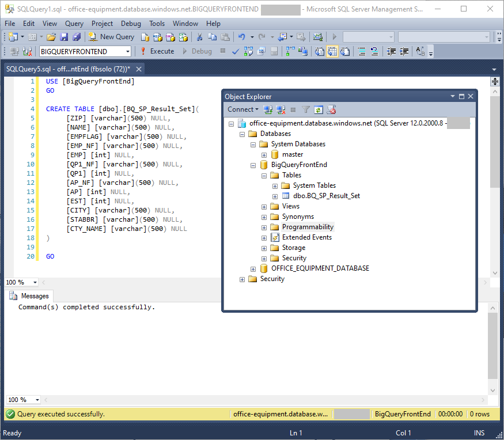This screenshot has width=504, height=440.
Task: Click the Undo arrow icon
Action: pyautogui.click(x=242, y=37)
